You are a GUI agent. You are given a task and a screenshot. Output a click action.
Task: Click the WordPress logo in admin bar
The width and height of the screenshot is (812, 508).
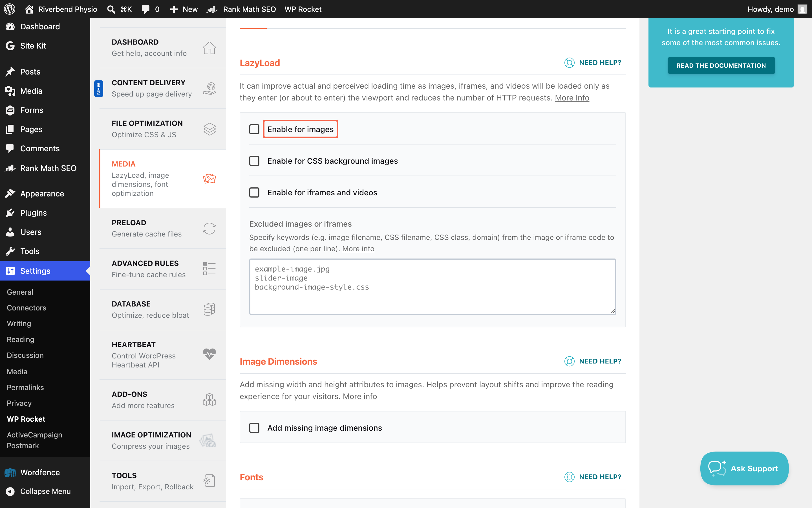10,9
